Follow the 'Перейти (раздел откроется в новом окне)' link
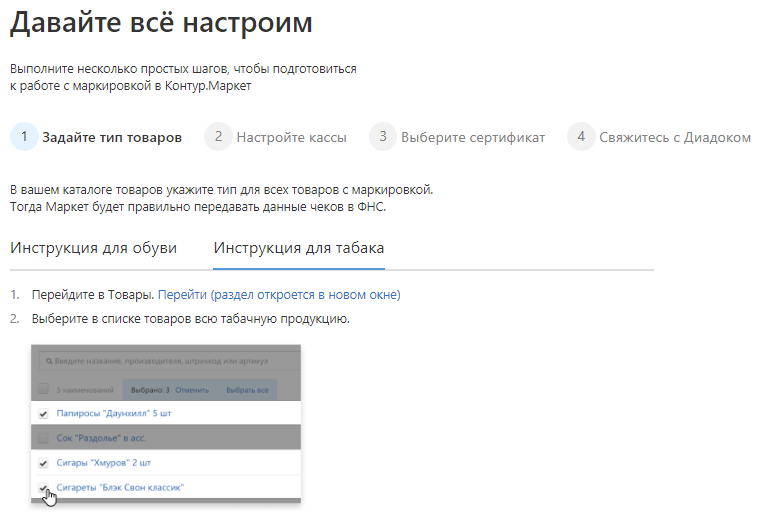 pyautogui.click(x=279, y=295)
